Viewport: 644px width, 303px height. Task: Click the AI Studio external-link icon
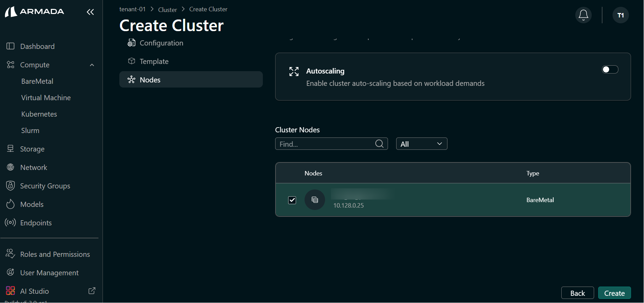(x=92, y=291)
